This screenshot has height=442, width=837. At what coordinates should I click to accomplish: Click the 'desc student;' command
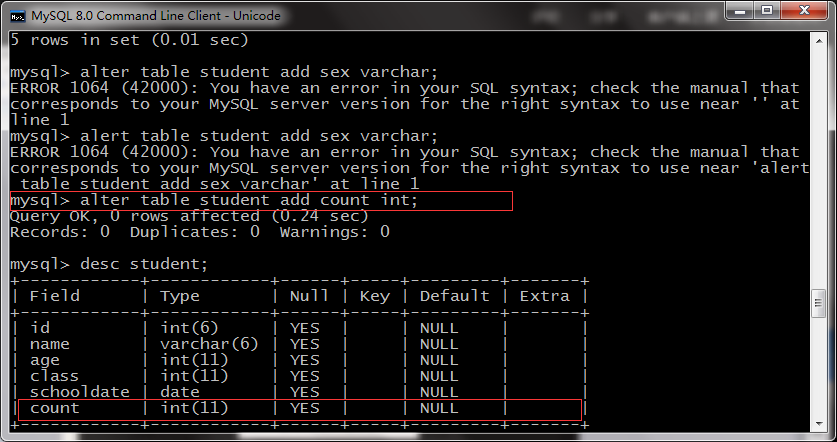pos(144,264)
